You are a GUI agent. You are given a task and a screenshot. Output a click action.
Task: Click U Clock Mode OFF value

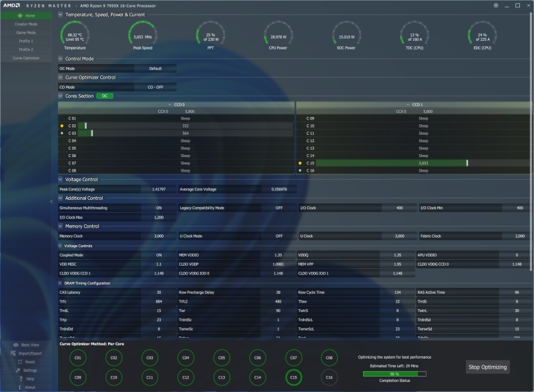tap(279, 236)
